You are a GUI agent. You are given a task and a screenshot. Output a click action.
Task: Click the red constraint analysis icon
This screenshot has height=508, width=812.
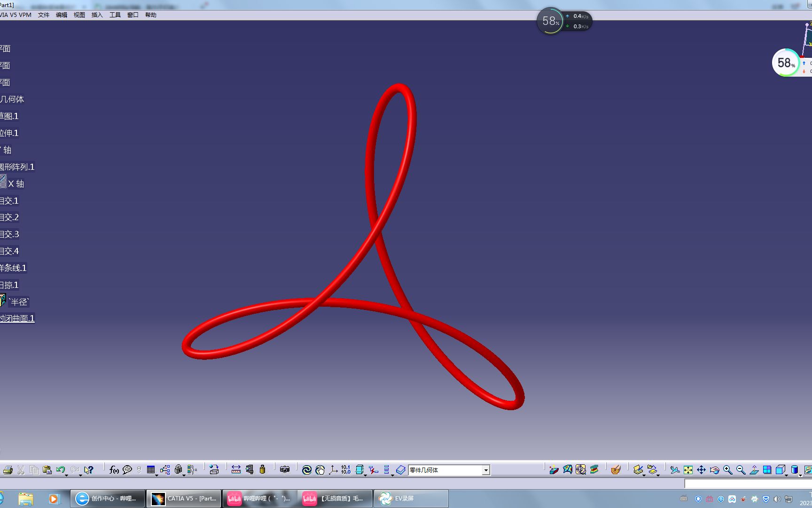click(373, 469)
